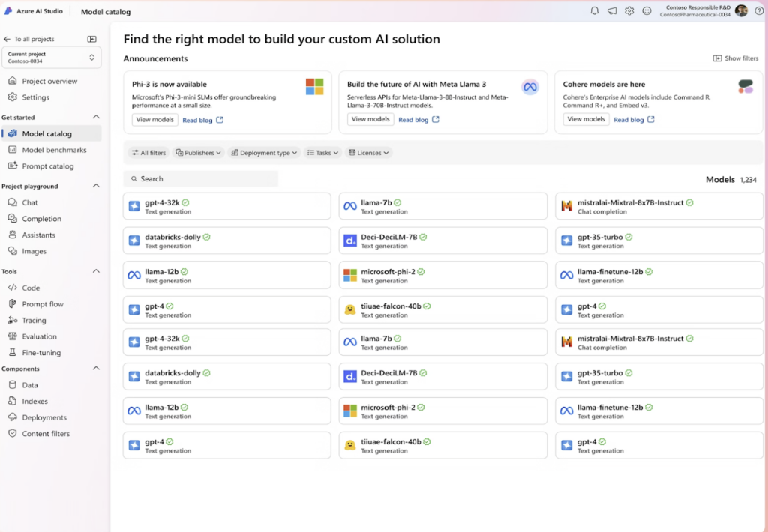This screenshot has height=532, width=768.
Task: Open Read blog link for Meta Llama 3
Action: [418, 119]
